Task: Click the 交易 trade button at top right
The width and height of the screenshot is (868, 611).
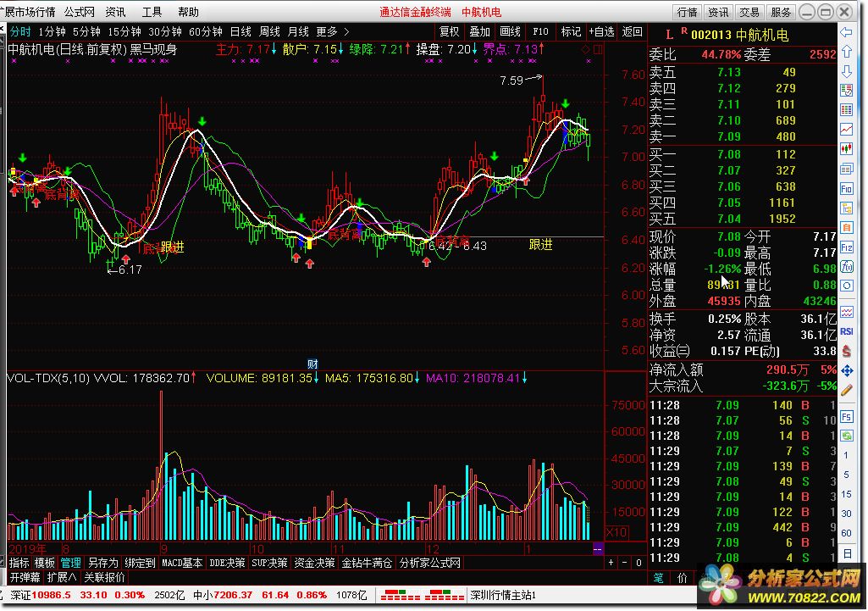Action: click(x=749, y=12)
